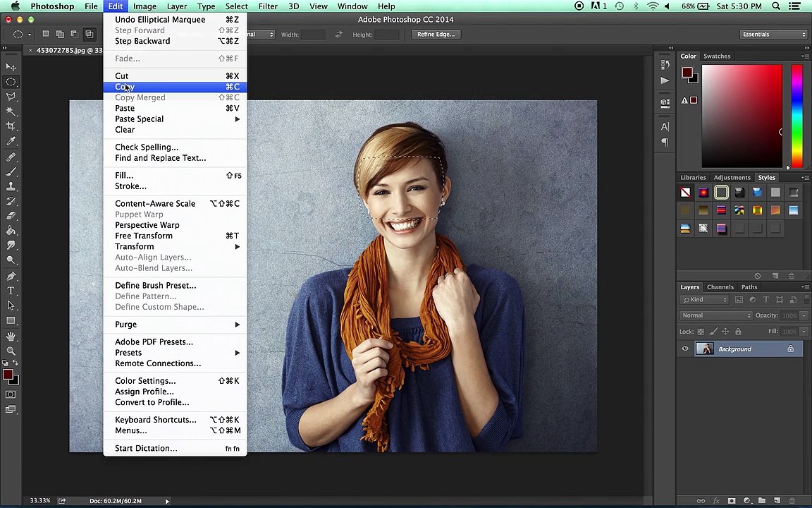Choose Copy from the Edit menu
This screenshot has width=812, height=508.
click(x=175, y=87)
